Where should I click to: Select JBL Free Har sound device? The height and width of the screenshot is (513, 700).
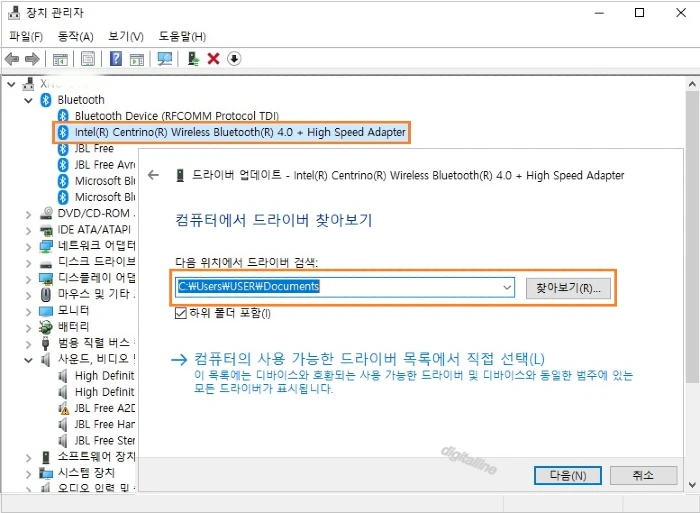104,424
